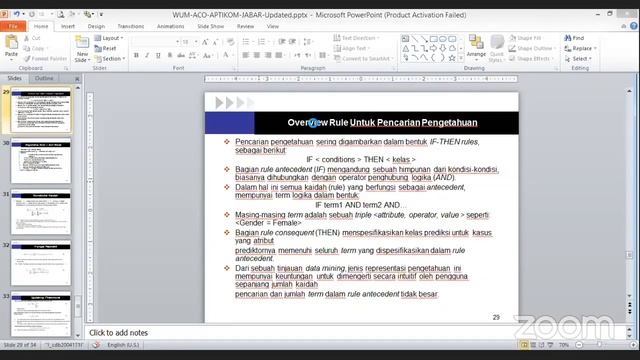Open the Change Case dropdown
The height and width of the screenshot is (360, 640).
pyautogui.click(x=208, y=55)
